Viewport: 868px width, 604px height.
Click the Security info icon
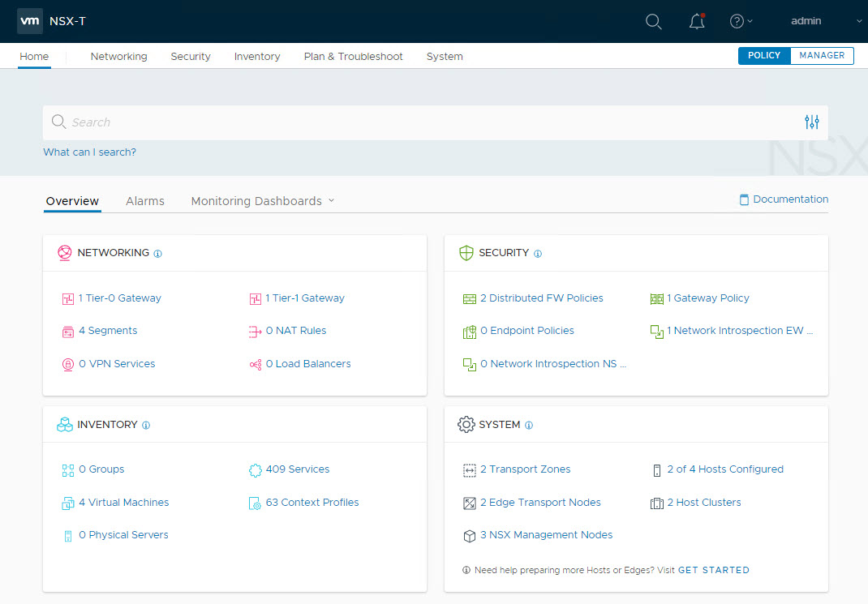538,254
